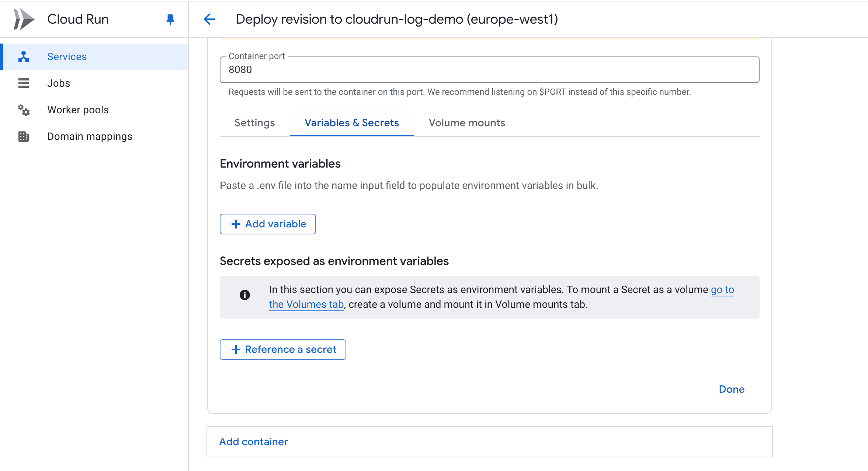Switch to the Settings tab
868x471 pixels.
coord(254,123)
